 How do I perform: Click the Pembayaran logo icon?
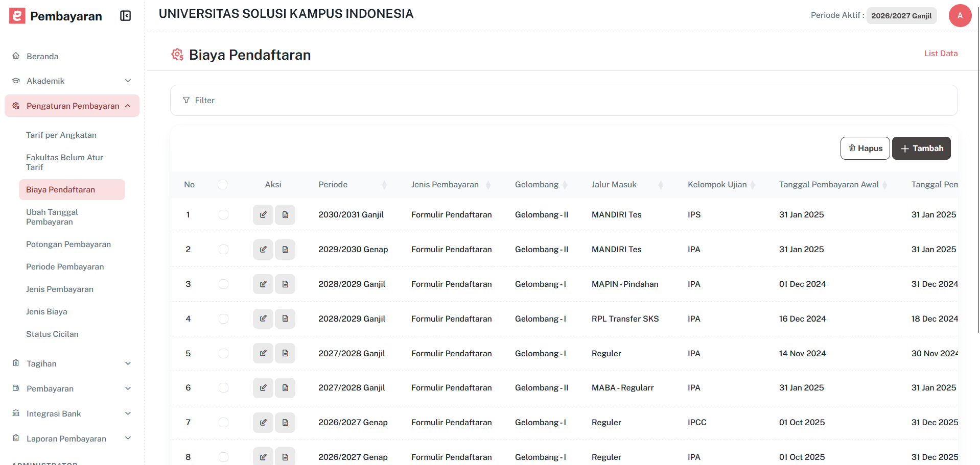[17, 16]
